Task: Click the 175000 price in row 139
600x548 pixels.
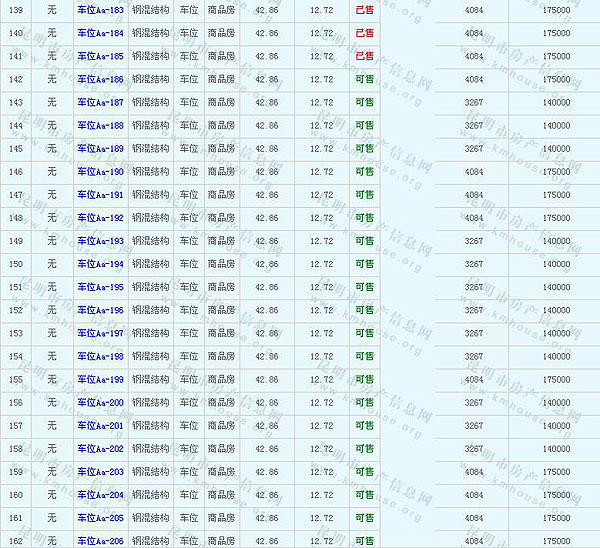Action: [556, 10]
